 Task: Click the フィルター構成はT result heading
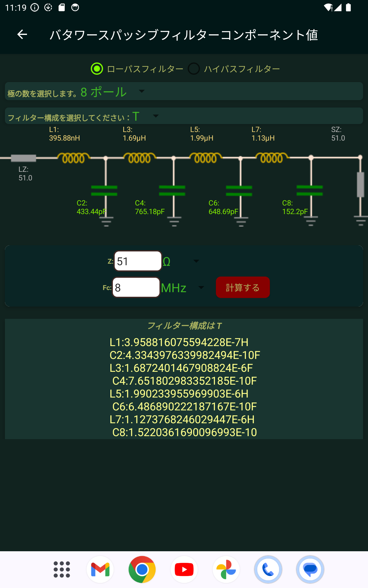coord(184,326)
